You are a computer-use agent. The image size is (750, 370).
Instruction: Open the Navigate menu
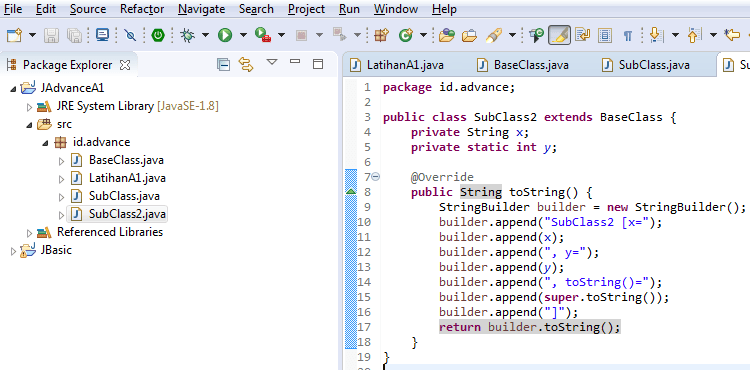coord(201,9)
